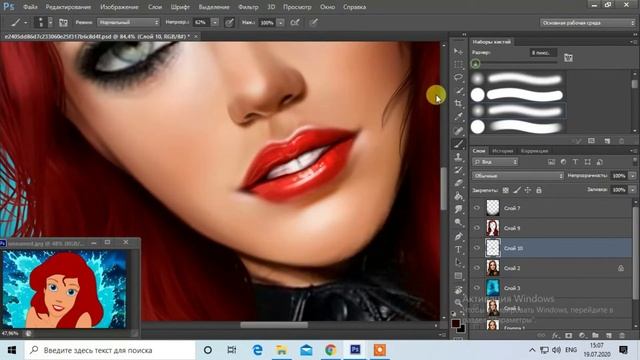Open opacity slider arrow at 62%

click(x=215, y=22)
